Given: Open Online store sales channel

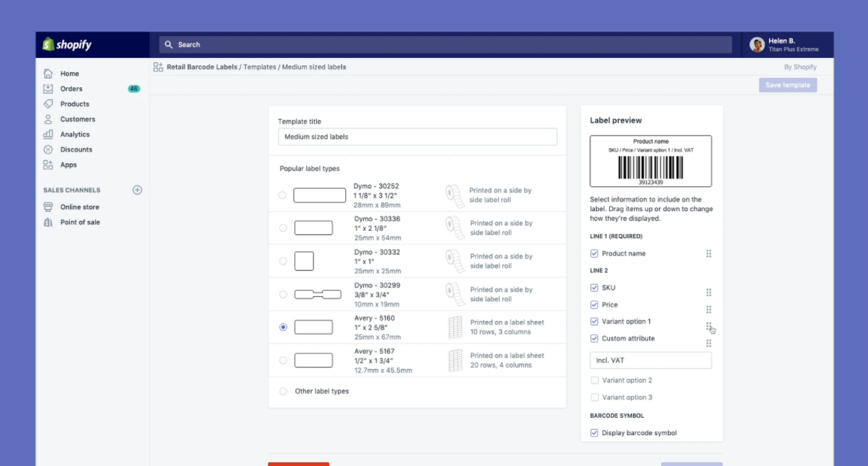Looking at the screenshot, I should pos(80,207).
